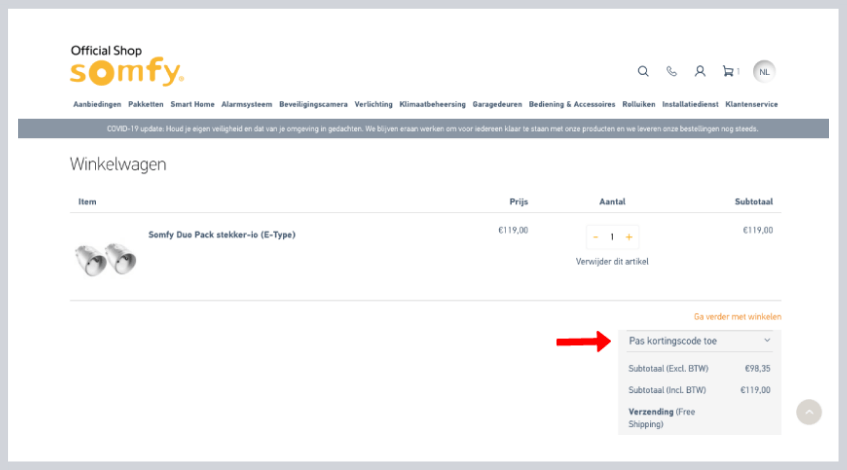This screenshot has width=847, height=470.
Task: Increase quantity with plus button
Action: point(629,237)
